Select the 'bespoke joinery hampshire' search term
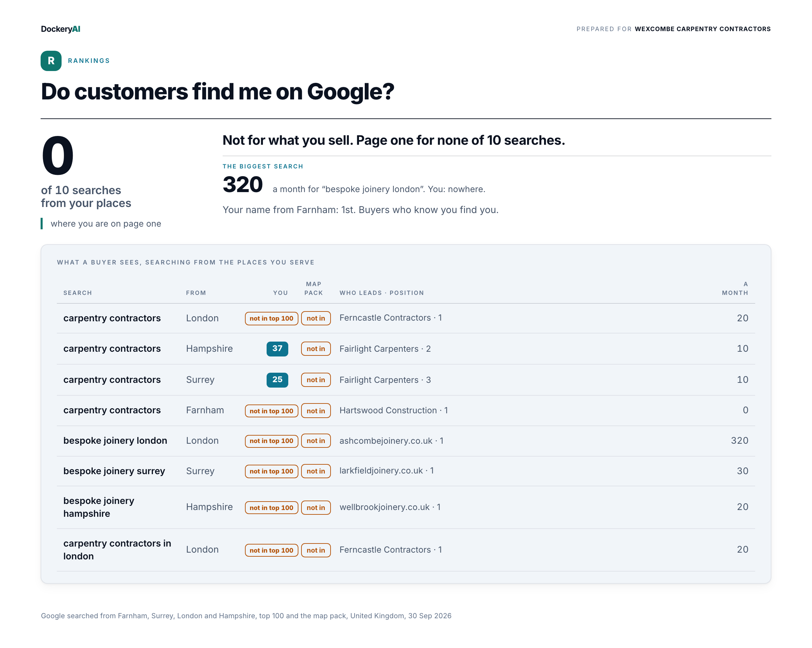This screenshot has height=648, width=812. tap(99, 507)
